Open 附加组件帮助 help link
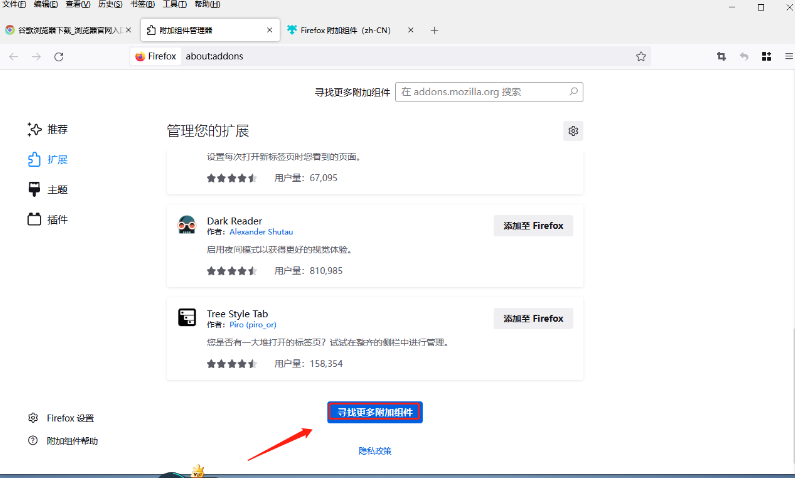The height and width of the screenshot is (478, 795). point(62,441)
